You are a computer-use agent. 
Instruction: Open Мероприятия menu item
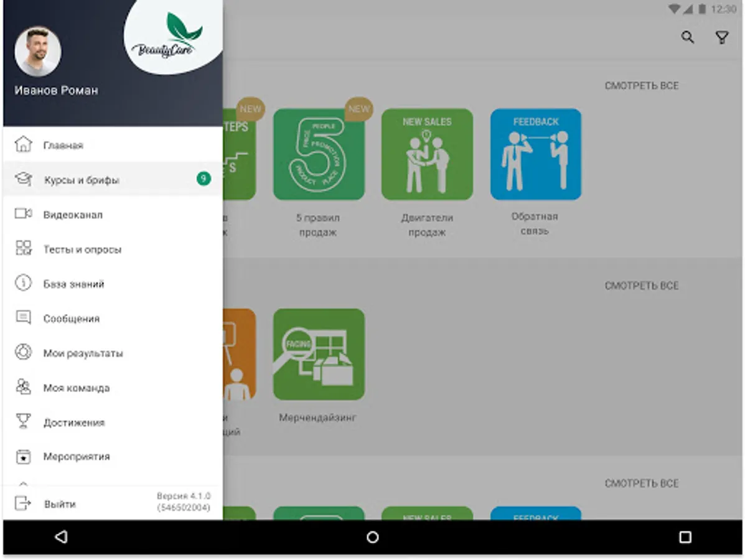(x=113, y=457)
